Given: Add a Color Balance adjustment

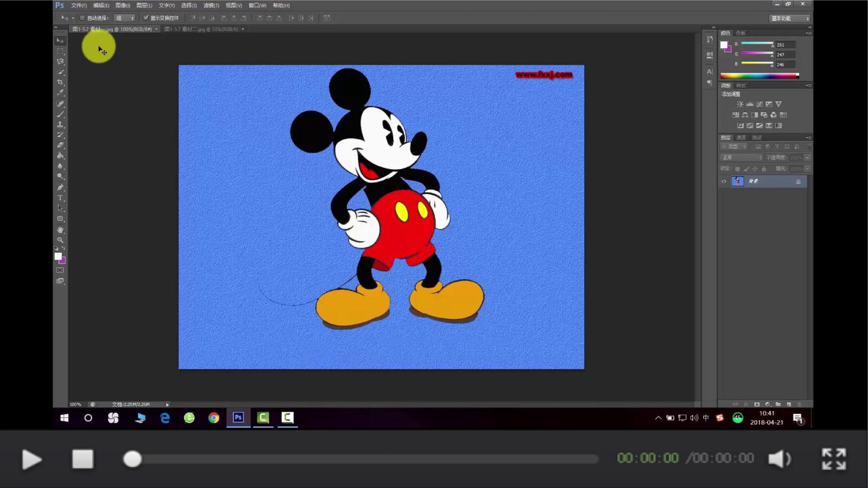Looking at the screenshot, I should point(745,115).
